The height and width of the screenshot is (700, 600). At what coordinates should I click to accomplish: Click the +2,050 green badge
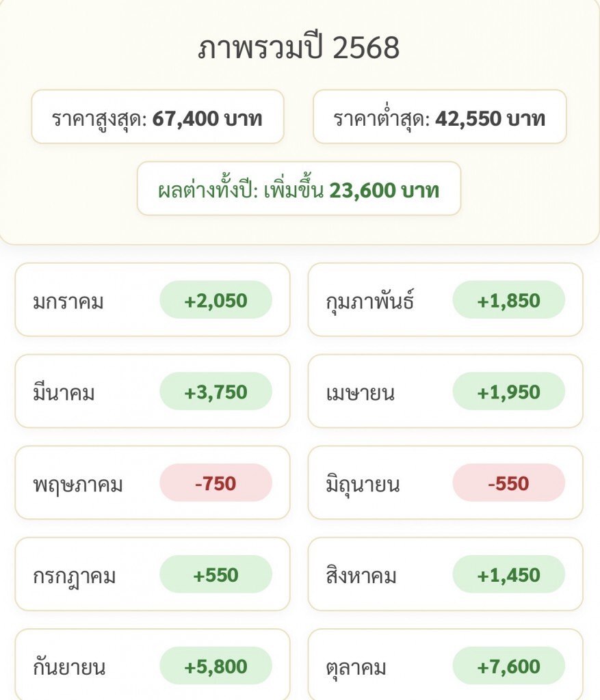216,300
